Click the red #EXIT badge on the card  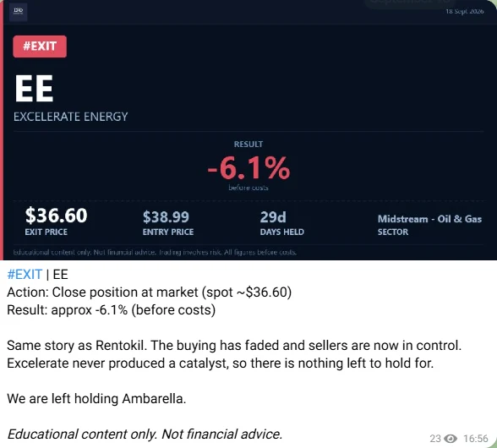coord(40,46)
